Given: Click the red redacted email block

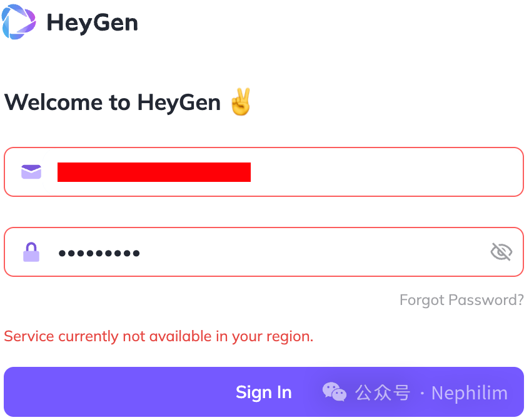Looking at the screenshot, I should tap(154, 172).
